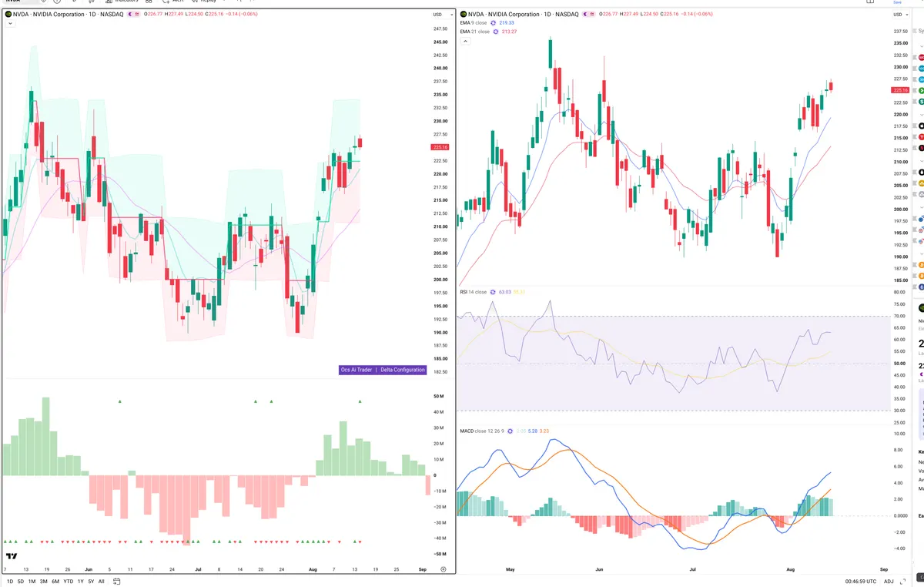Viewport: 924px width, 587px height.
Task: Click the 225.16 price tag on left chart
Action: point(441,147)
